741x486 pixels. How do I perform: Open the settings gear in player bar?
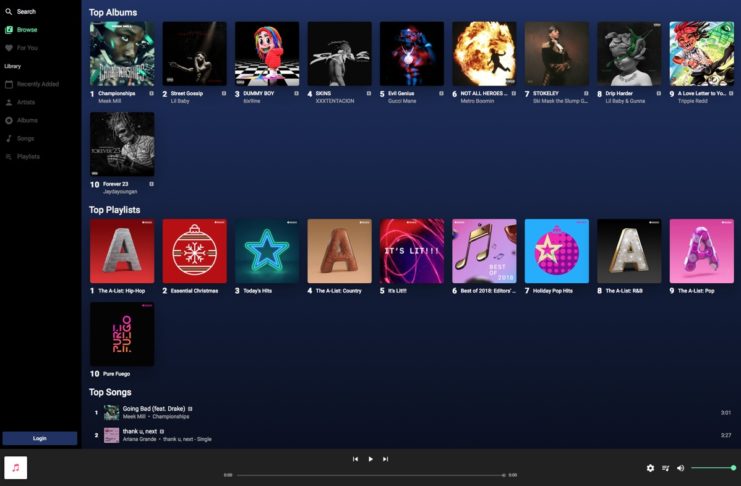pos(650,468)
